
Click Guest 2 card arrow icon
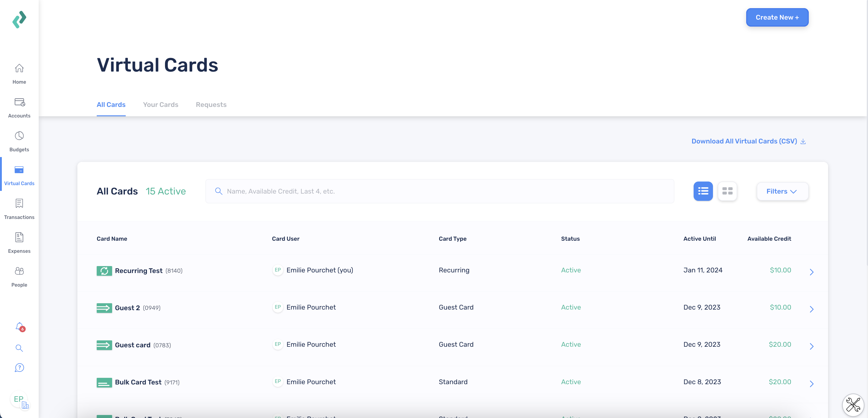[104, 308]
